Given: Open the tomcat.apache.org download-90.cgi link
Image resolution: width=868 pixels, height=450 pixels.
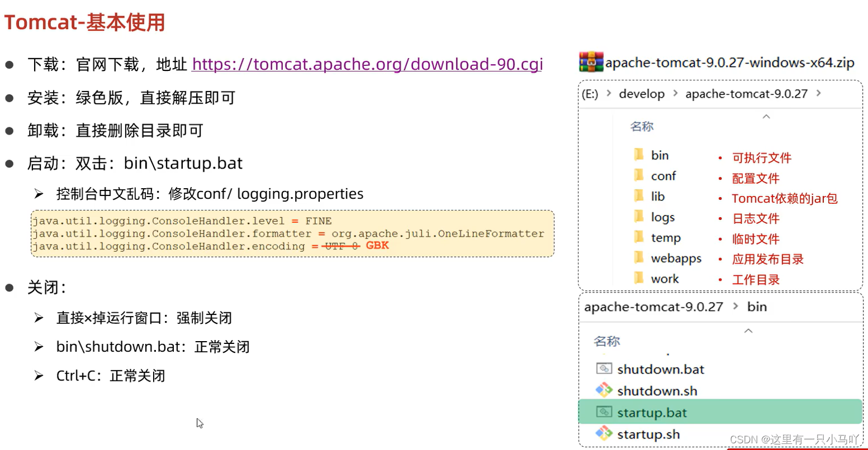Looking at the screenshot, I should click(367, 64).
